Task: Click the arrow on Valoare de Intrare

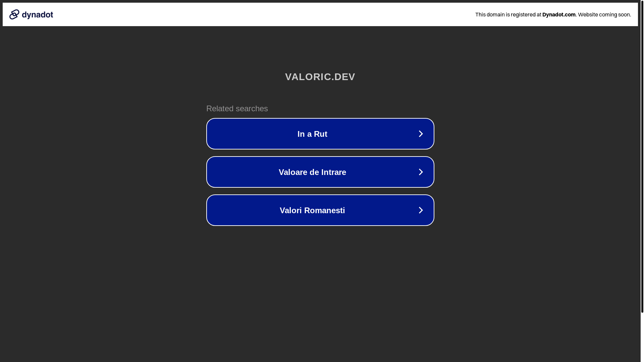Action: (x=421, y=172)
